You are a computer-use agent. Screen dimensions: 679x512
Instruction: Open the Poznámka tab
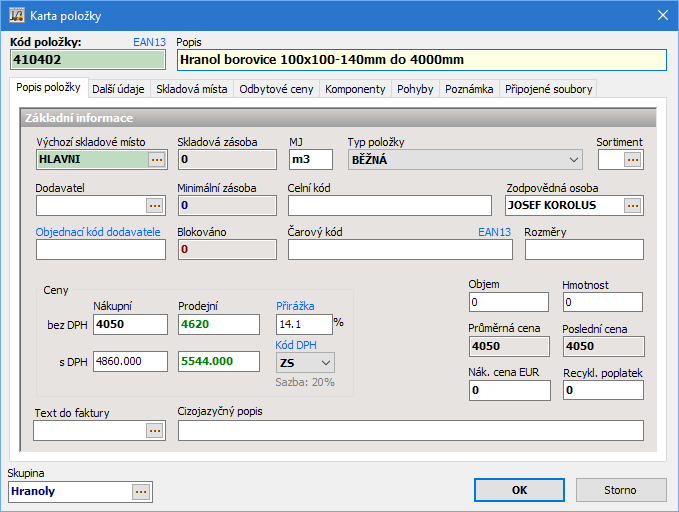point(469,89)
